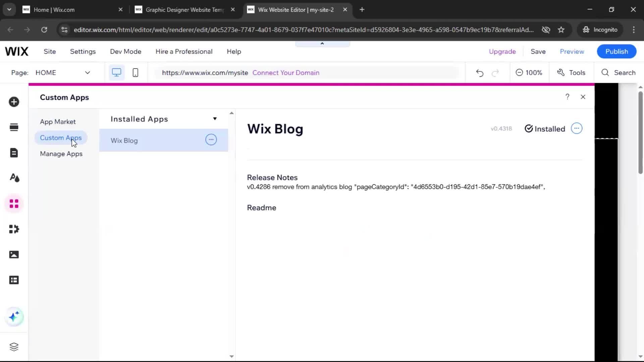
Task: Open the Site menu
Action: coord(50,52)
